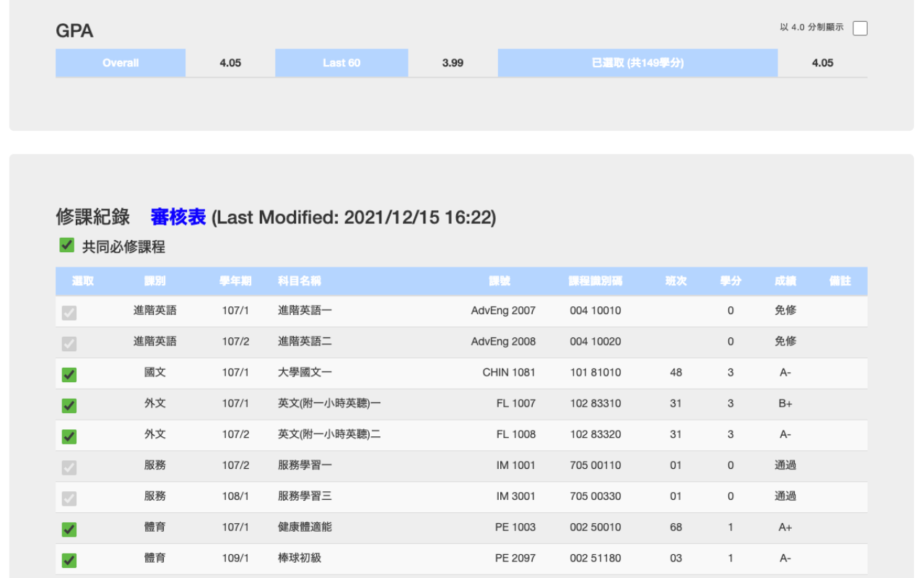Image resolution: width=924 pixels, height=578 pixels.
Task: Click course number PE 1003
Action: 515,527
